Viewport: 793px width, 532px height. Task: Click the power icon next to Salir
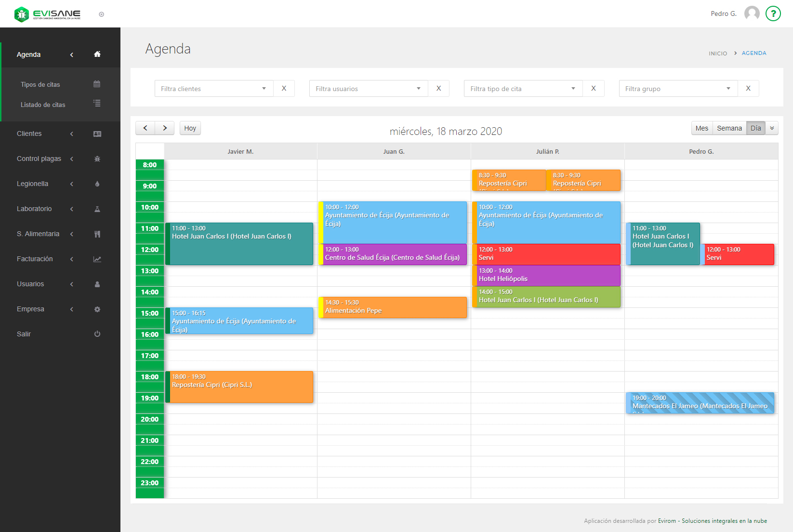[97, 333]
